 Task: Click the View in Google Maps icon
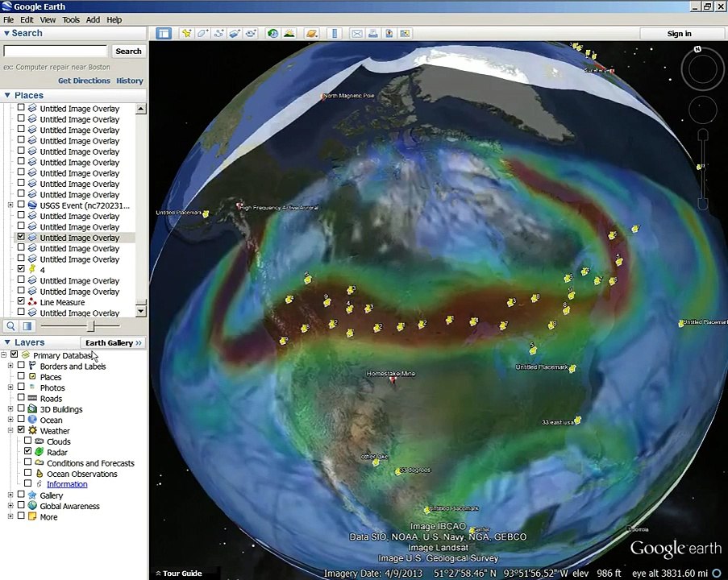coord(406,33)
